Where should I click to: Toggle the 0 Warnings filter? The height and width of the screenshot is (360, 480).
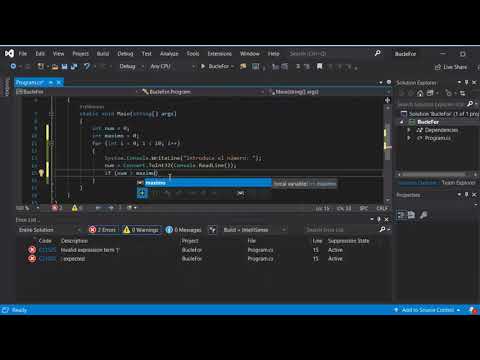point(141,230)
